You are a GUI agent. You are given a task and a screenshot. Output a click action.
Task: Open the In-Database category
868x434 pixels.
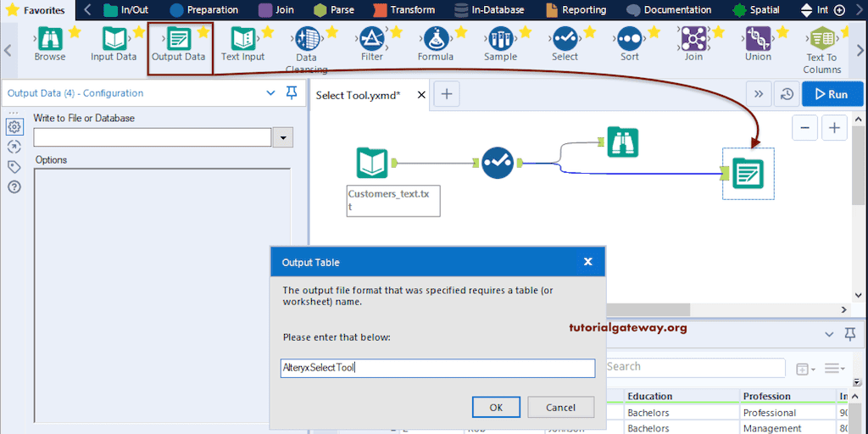489,9
